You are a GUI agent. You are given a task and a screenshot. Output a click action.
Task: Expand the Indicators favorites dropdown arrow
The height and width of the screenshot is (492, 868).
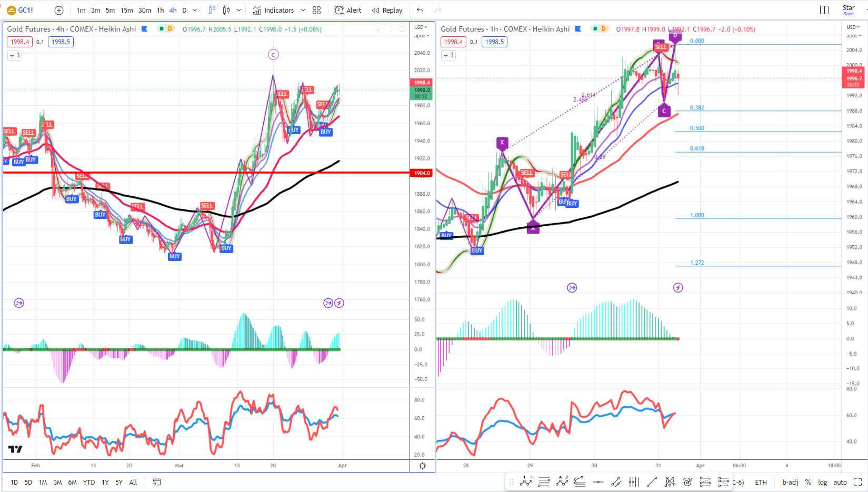point(303,10)
